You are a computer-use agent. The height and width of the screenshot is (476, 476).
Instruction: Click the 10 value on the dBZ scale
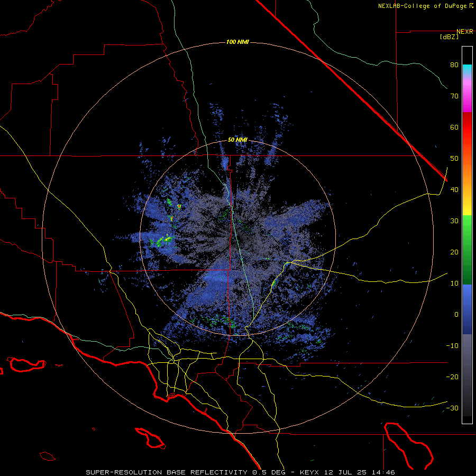click(454, 283)
